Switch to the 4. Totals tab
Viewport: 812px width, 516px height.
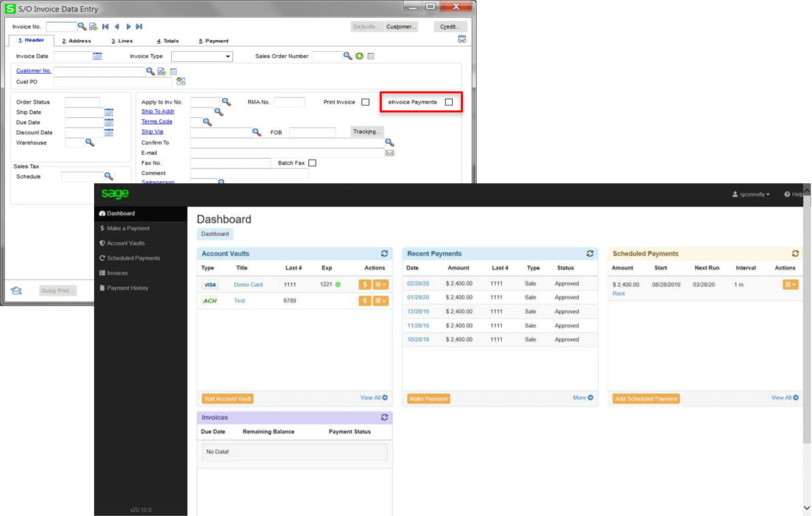coord(168,41)
